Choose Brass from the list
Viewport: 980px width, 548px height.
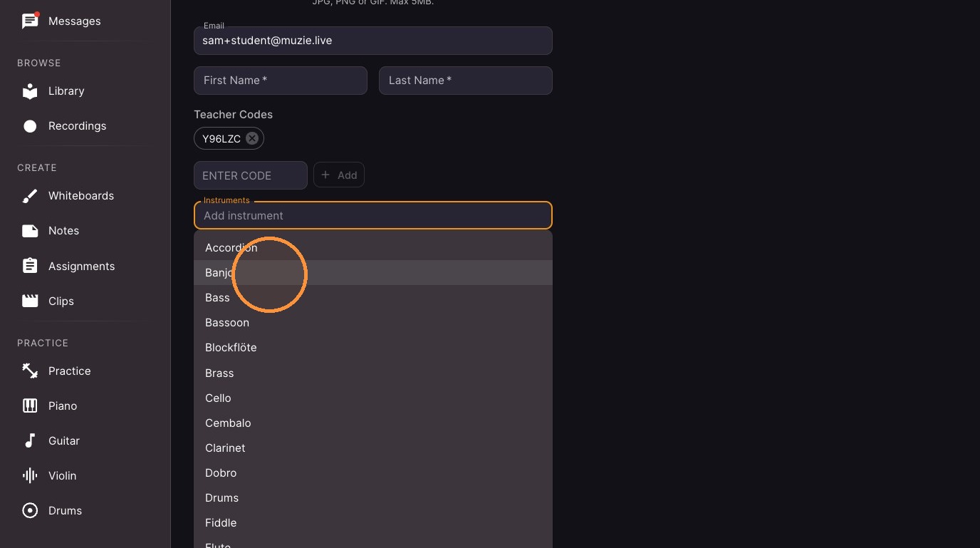coord(373,373)
